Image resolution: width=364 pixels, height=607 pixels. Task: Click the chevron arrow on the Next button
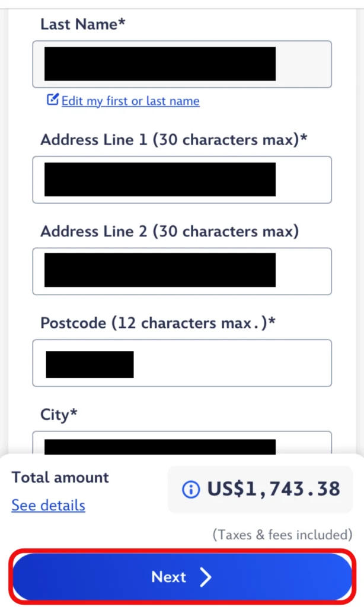tap(205, 577)
